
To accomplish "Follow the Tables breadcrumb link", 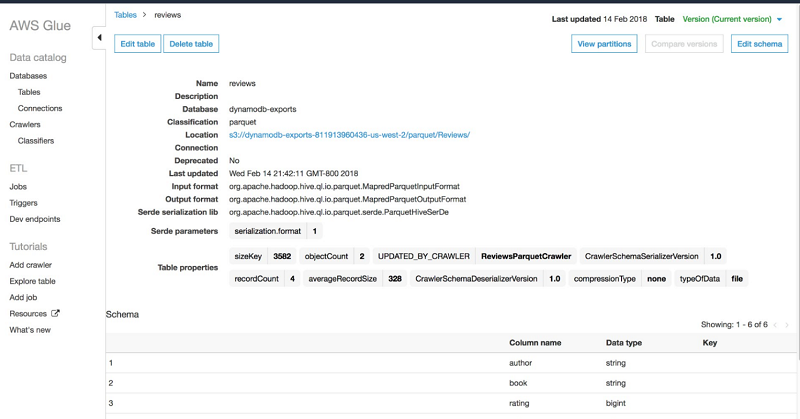I will pyautogui.click(x=125, y=15).
